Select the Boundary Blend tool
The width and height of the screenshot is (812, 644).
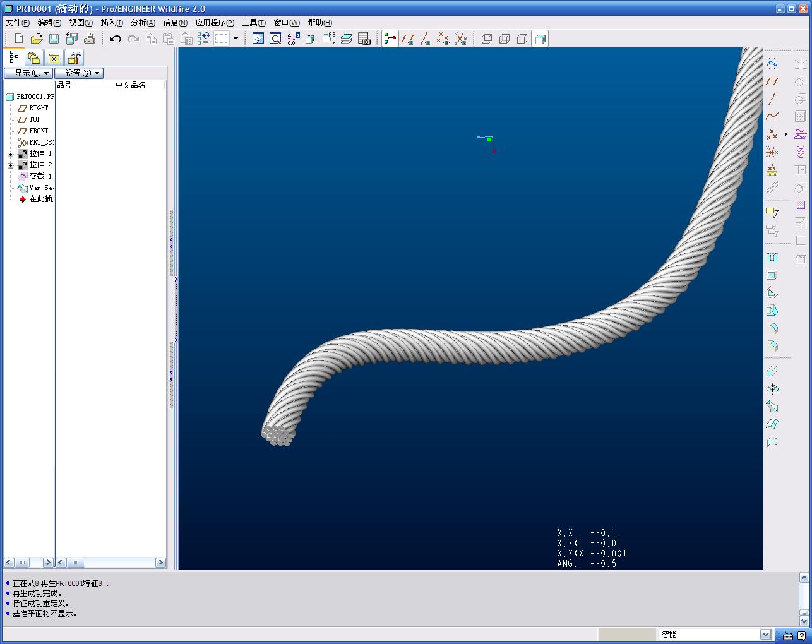pos(772,424)
